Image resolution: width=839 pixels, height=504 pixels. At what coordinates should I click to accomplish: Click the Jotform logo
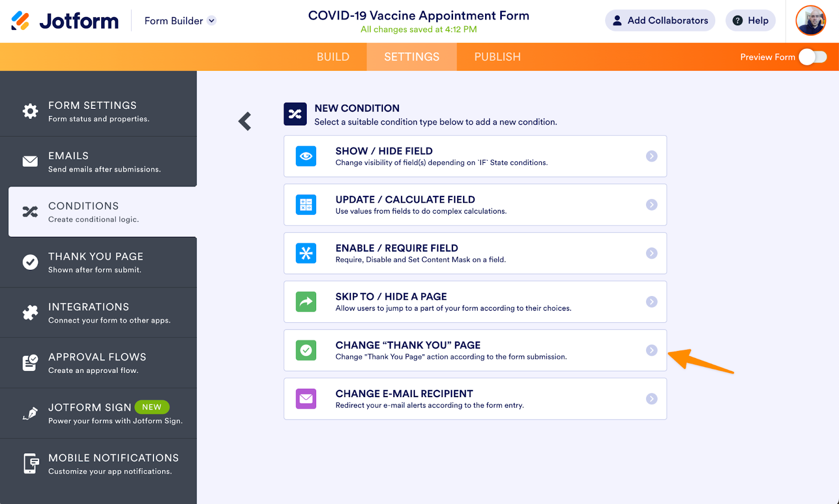click(x=65, y=21)
